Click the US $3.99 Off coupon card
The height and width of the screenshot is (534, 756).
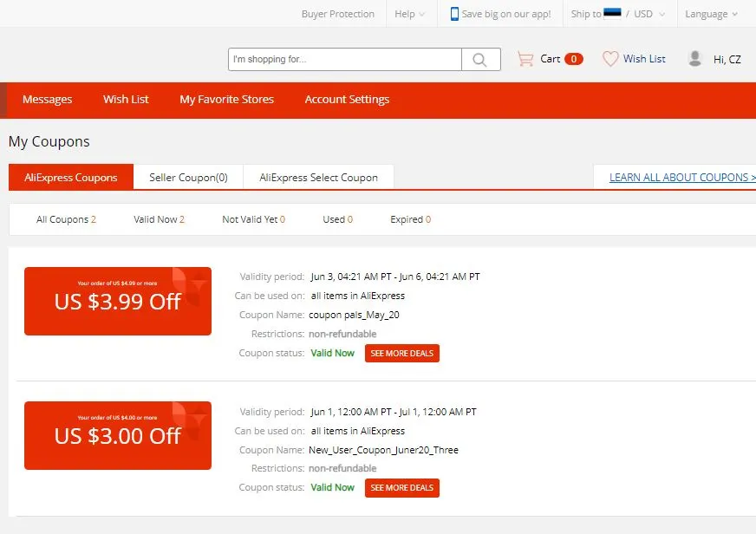[x=118, y=301]
